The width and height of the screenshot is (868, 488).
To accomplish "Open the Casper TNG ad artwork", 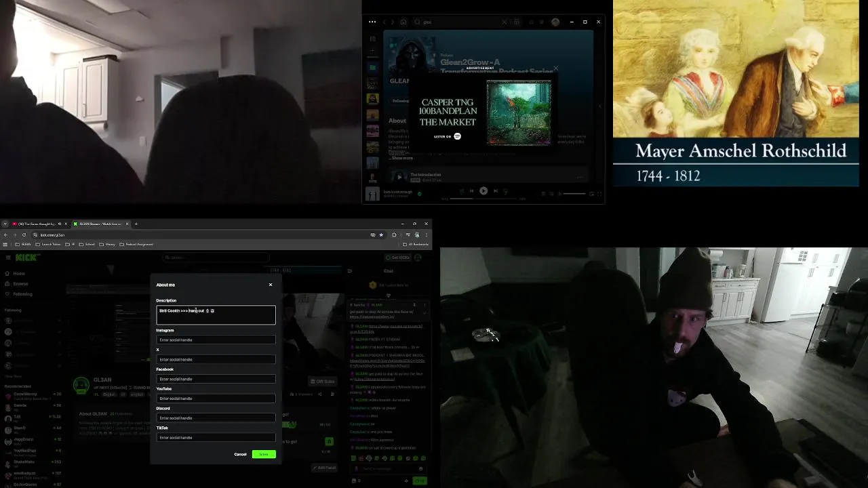I will (519, 113).
